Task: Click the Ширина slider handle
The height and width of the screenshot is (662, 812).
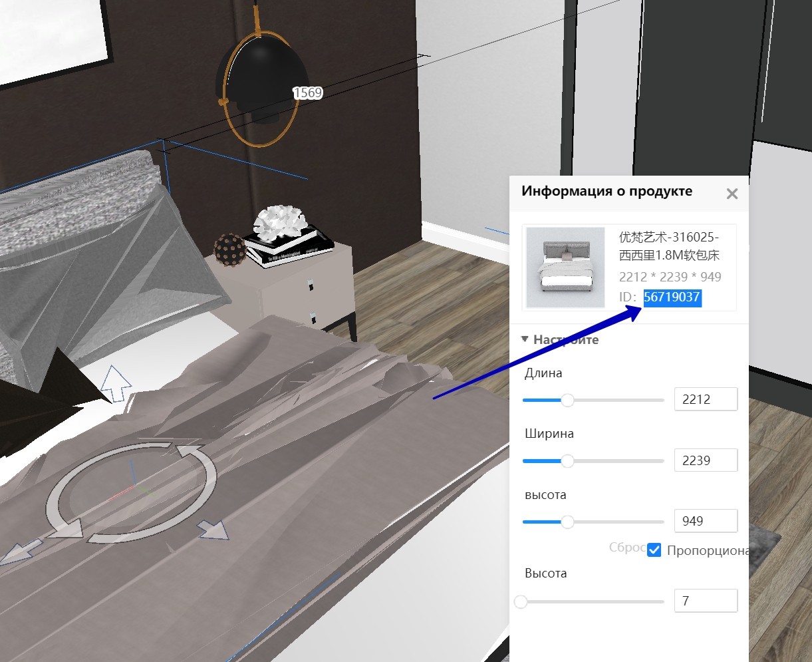Action: [567, 460]
